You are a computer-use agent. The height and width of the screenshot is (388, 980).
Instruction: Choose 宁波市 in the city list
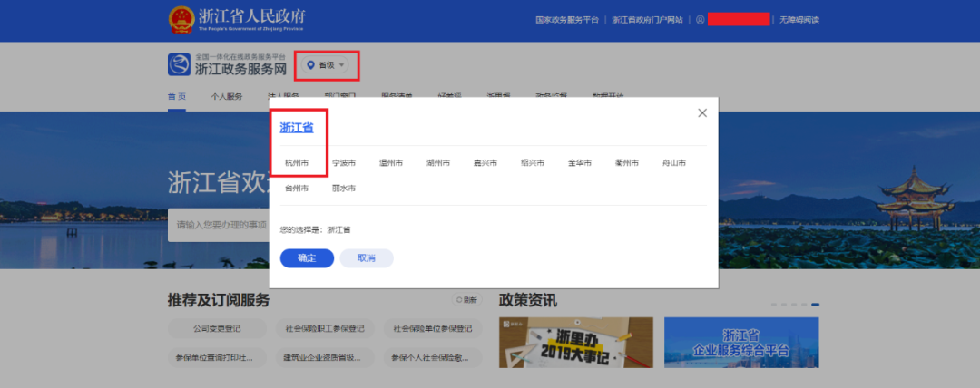344,163
